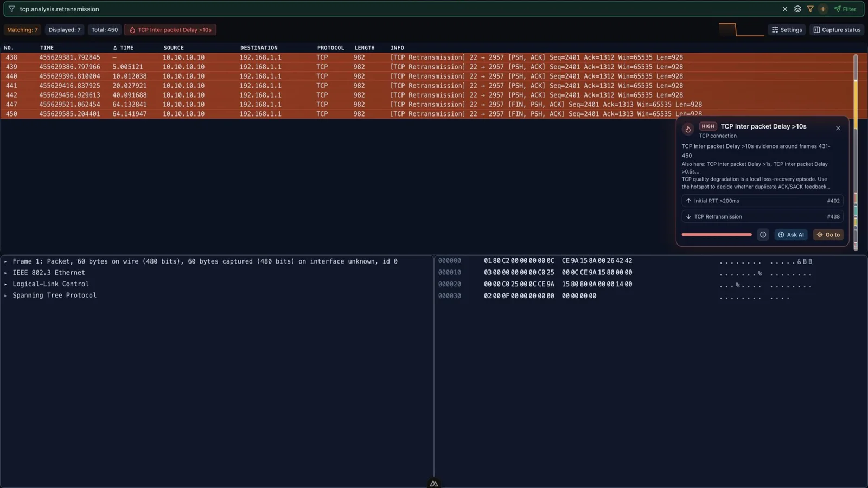This screenshot has height=488, width=868.
Task: Open the info icon in alert card
Action: click(x=763, y=235)
